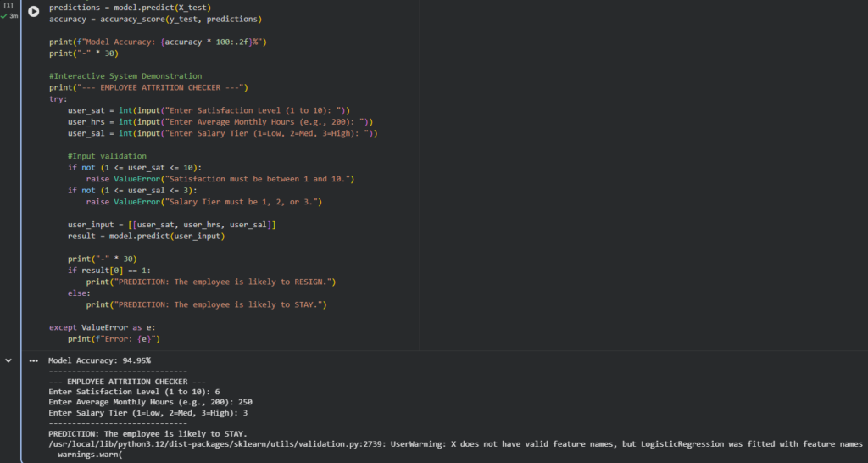
Task: Click the '#Interactive System Demonstration' comment
Action: click(125, 75)
